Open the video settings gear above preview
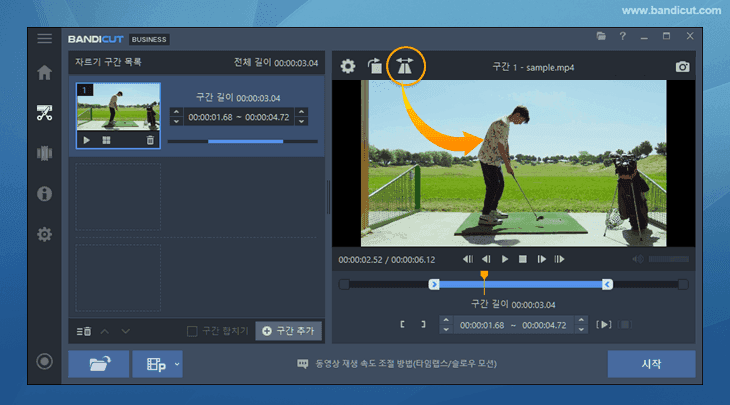This screenshot has width=730, height=405. tap(348, 67)
